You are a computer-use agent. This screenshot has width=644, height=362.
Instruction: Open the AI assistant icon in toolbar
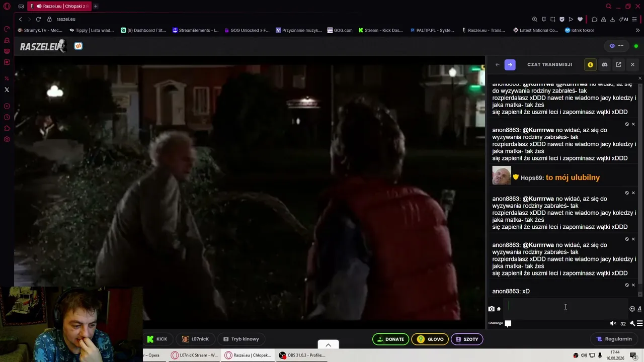(624, 19)
